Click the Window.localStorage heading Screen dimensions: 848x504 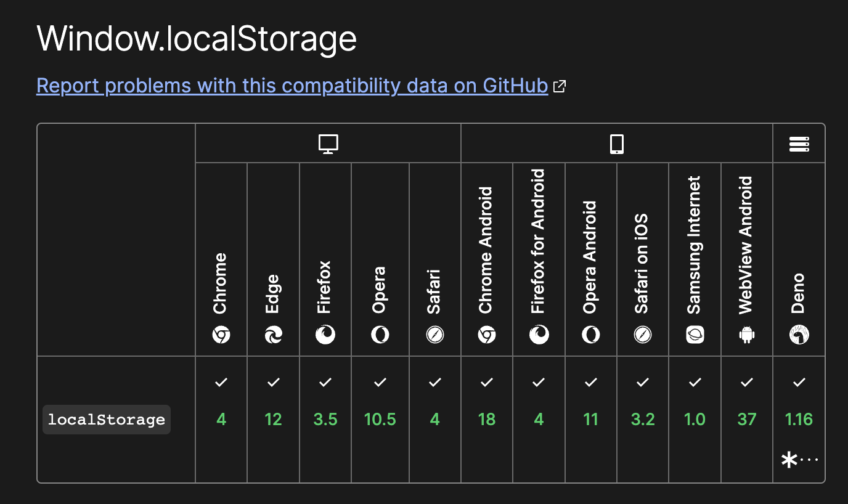point(197,38)
